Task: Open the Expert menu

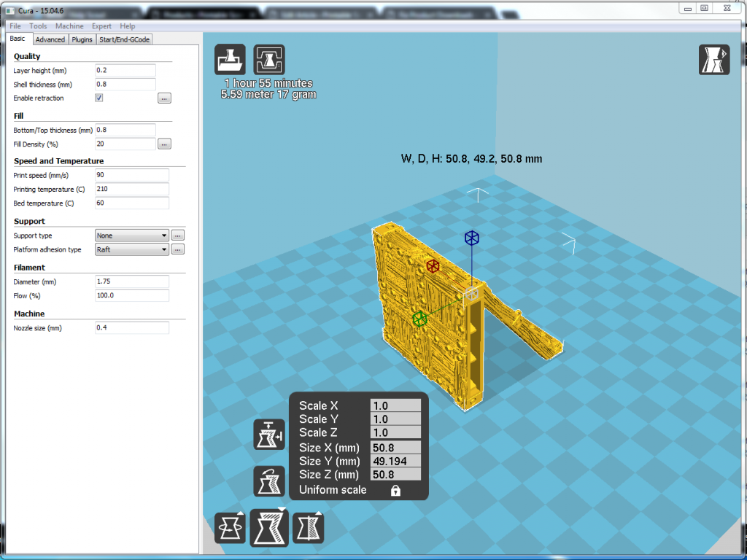Action: tap(101, 26)
